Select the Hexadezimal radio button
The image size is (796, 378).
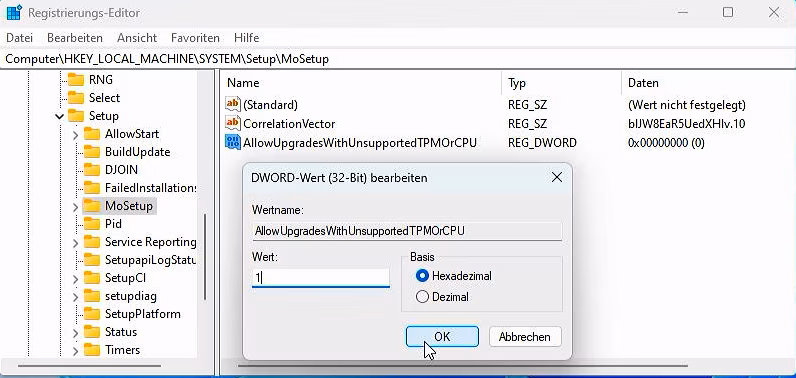(x=422, y=276)
